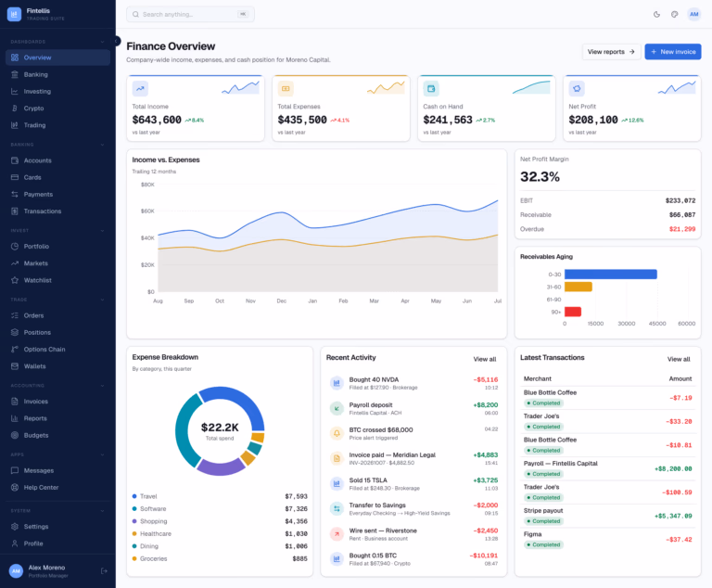Focus the Search anything field
Screen dimensions: 712x588
click(190, 14)
